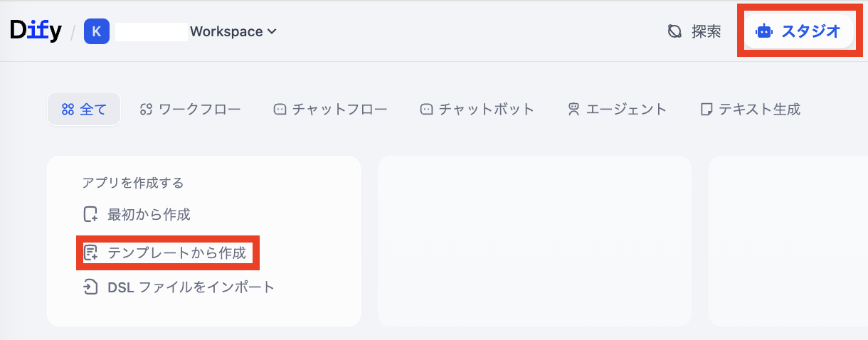Image resolution: width=868 pixels, height=340 pixels.
Task: Expand the Workspace dropdown chevron
Action: click(x=271, y=31)
